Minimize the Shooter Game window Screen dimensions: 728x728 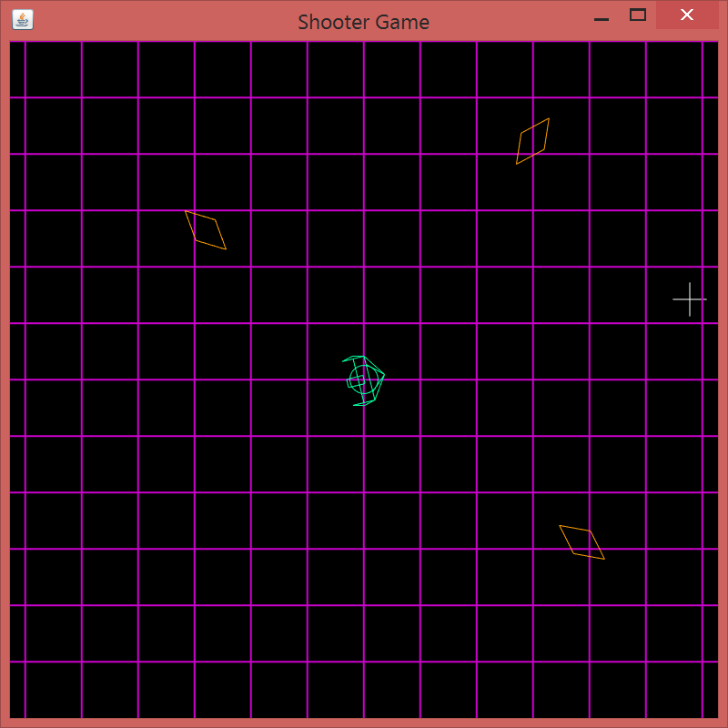click(x=602, y=19)
